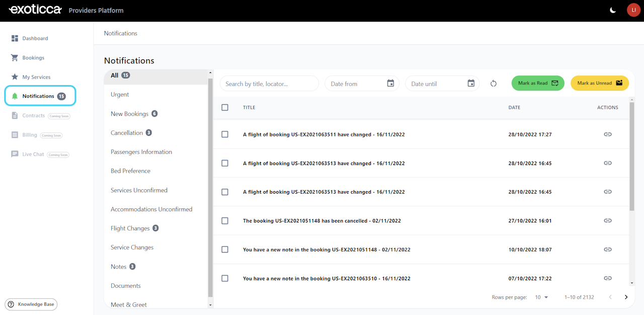Click Notifications breadcrumb text
Screen dimensions: 644x315
coord(121,33)
